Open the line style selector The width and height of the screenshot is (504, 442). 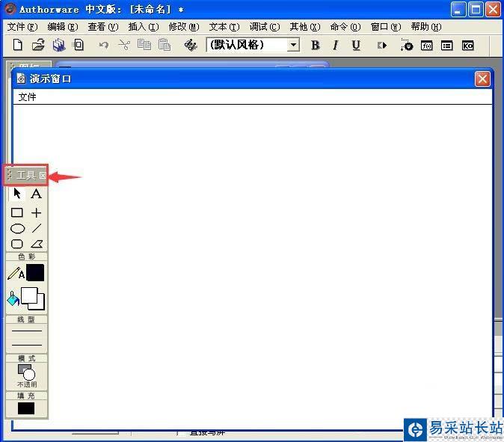[x=27, y=338]
